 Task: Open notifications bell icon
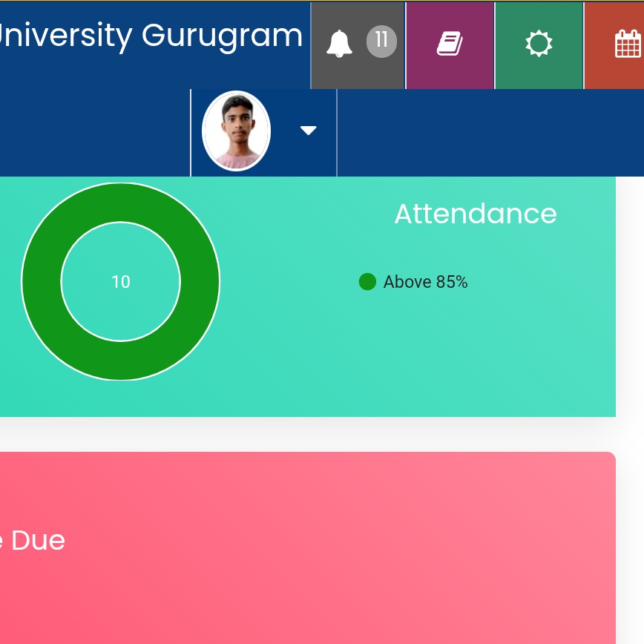click(339, 44)
